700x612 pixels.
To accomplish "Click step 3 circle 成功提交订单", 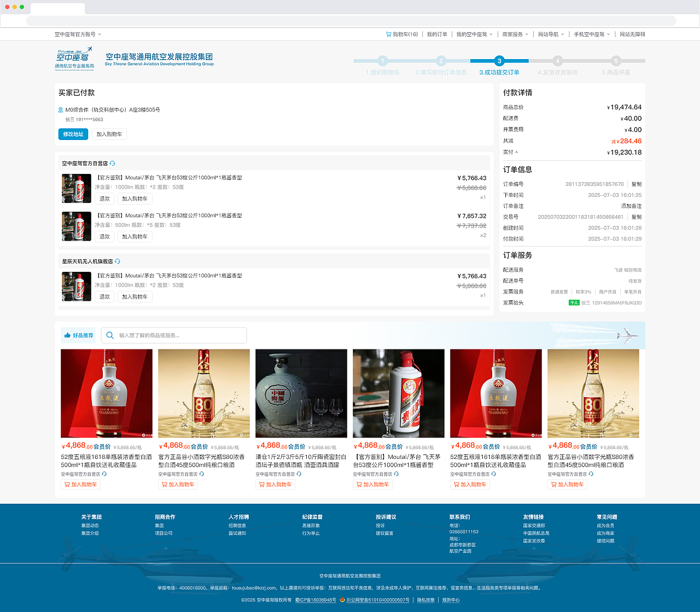I will pyautogui.click(x=499, y=61).
